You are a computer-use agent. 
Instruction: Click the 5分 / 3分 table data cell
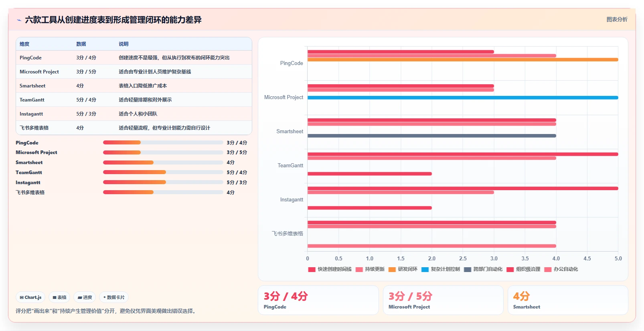86,114
